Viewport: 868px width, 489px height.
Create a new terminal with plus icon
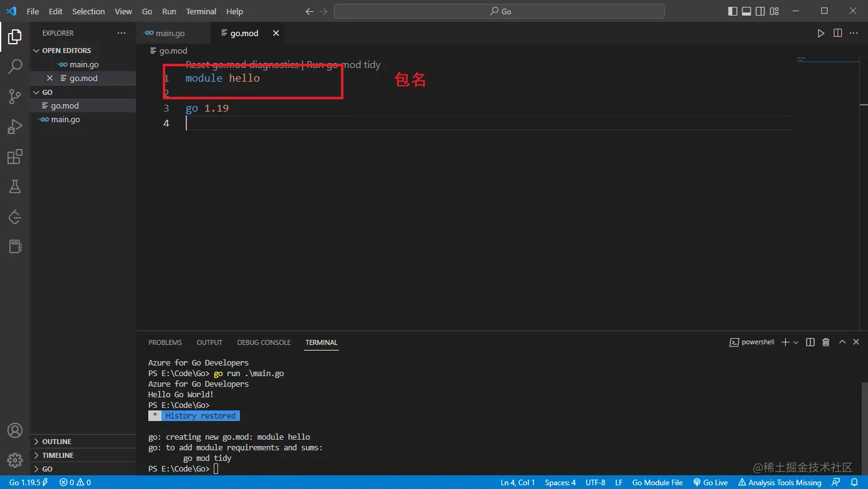(785, 342)
